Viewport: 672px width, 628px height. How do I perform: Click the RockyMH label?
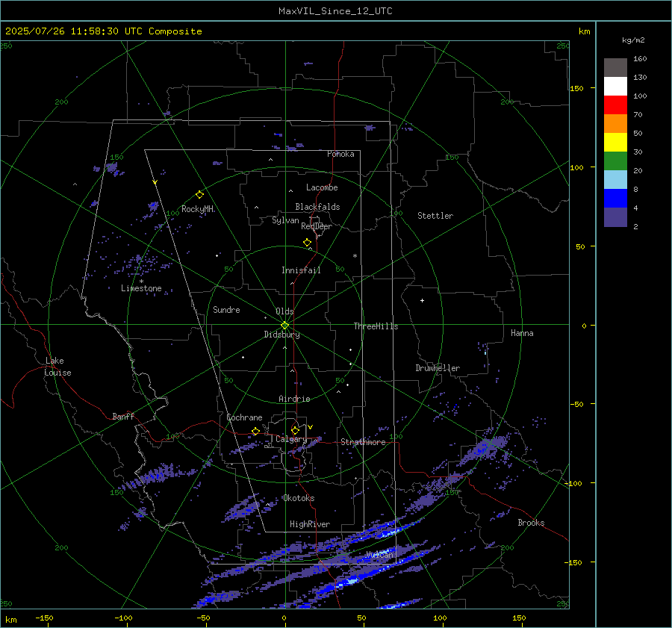(198, 209)
